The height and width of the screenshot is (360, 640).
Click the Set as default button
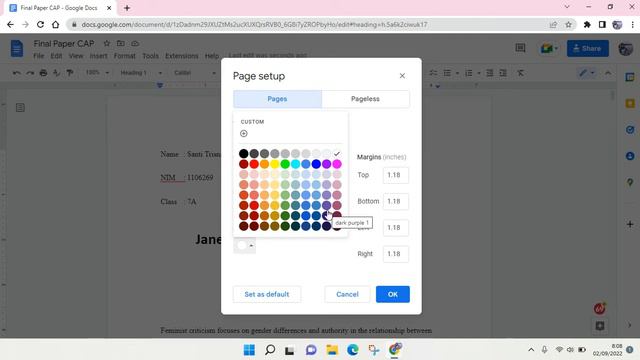pos(267,294)
